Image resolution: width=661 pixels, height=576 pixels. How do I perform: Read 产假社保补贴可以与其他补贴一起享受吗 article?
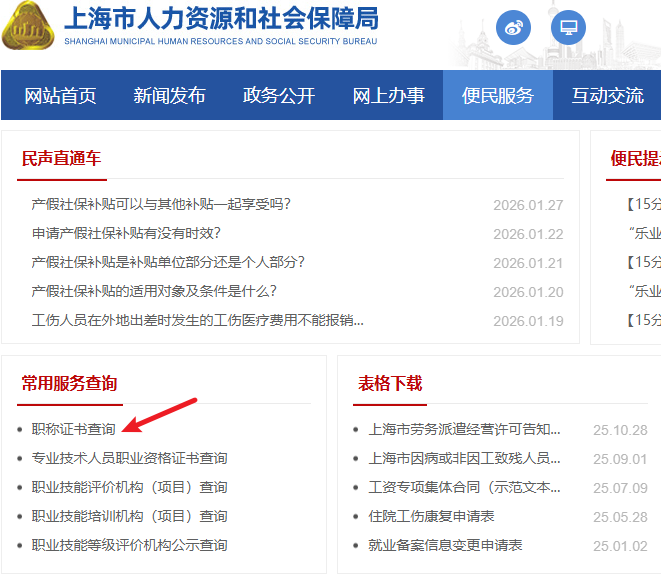click(161, 204)
